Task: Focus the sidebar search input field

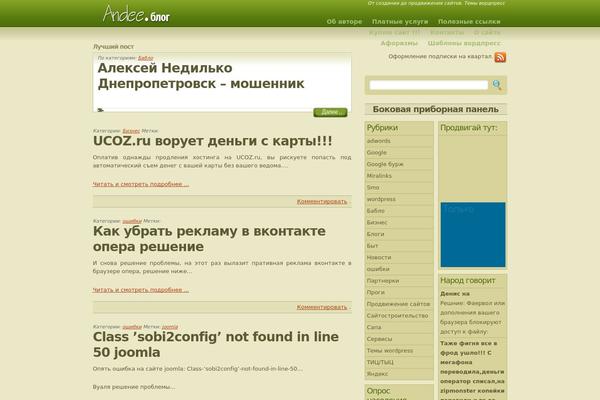Action: pos(429,85)
